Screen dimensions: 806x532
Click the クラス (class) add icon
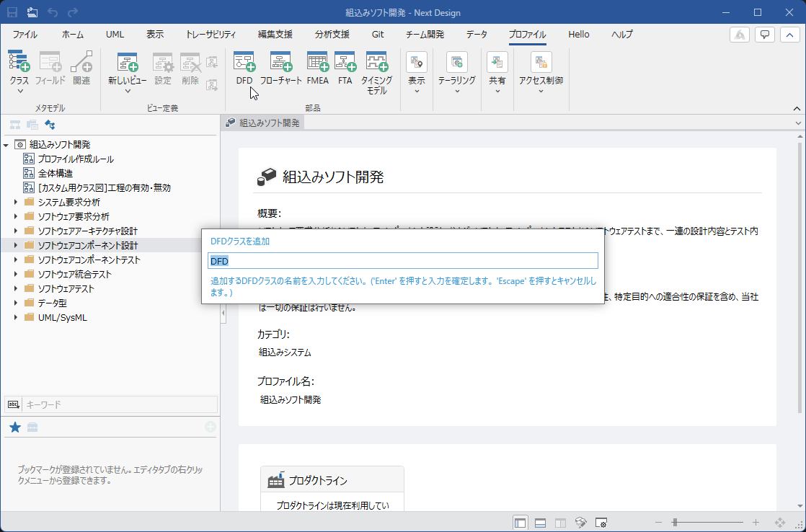coord(19,62)
